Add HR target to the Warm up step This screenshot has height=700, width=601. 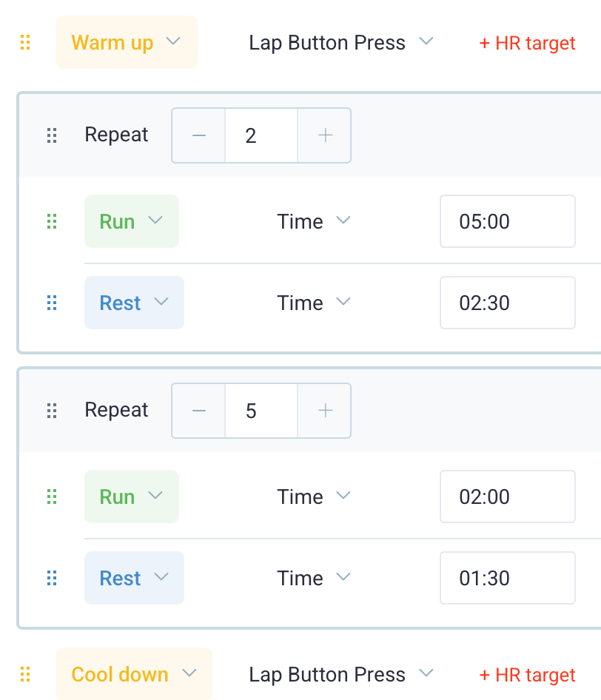(527, 43)
